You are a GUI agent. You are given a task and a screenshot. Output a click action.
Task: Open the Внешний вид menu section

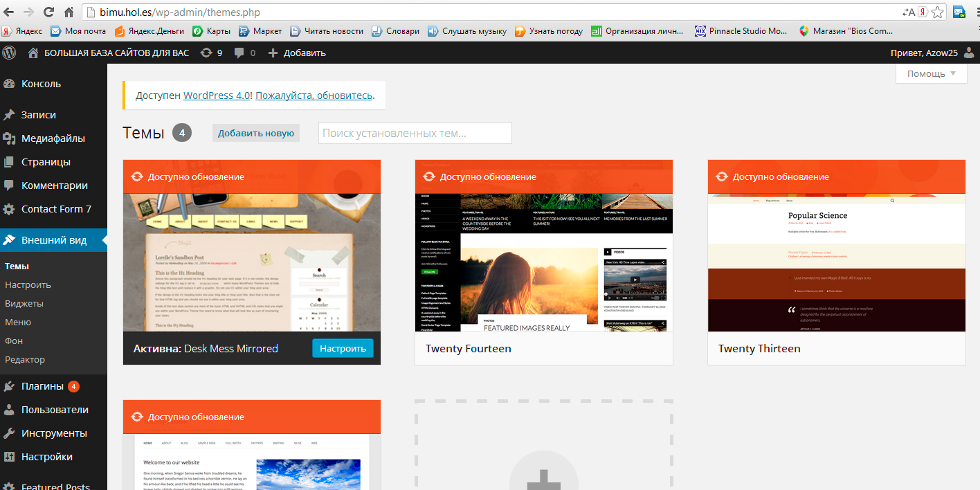tap(53, 240)
